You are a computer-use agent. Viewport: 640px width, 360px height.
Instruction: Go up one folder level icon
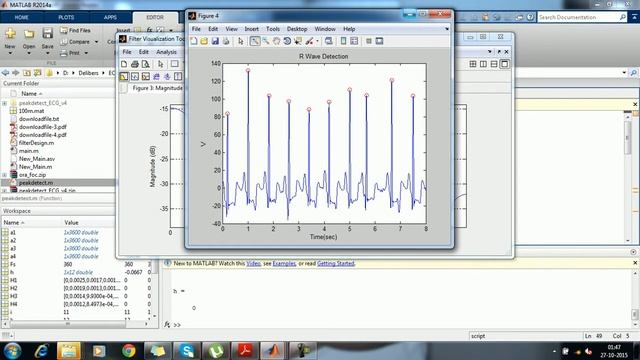tap(27, 73)
